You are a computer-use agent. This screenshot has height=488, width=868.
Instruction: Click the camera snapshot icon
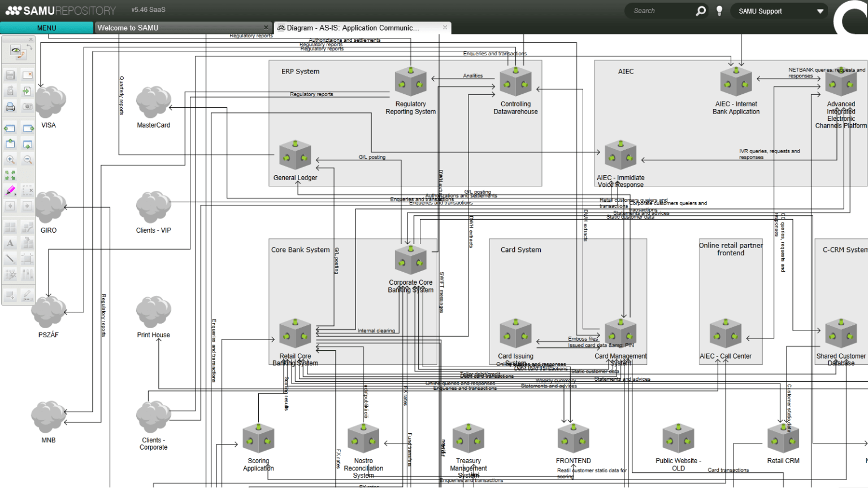[x=28, y=106]
